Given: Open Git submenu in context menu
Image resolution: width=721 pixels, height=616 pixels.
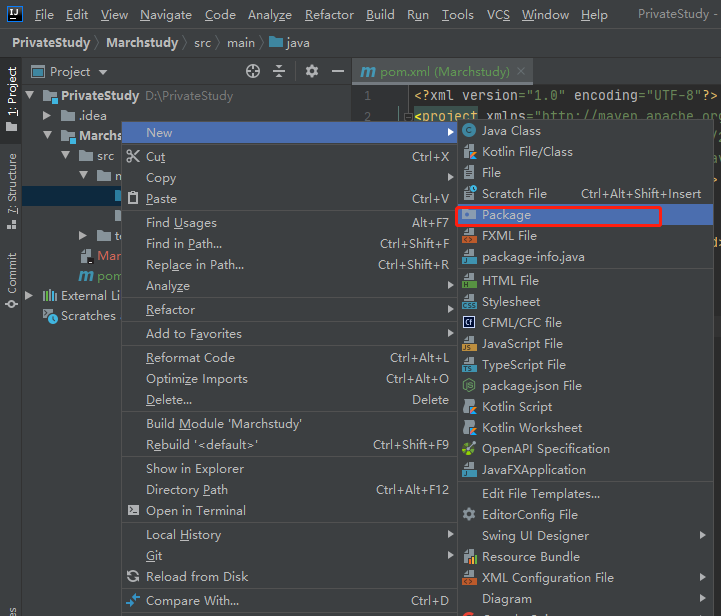Looking at the screenshot, I should (x=290, y=556).
